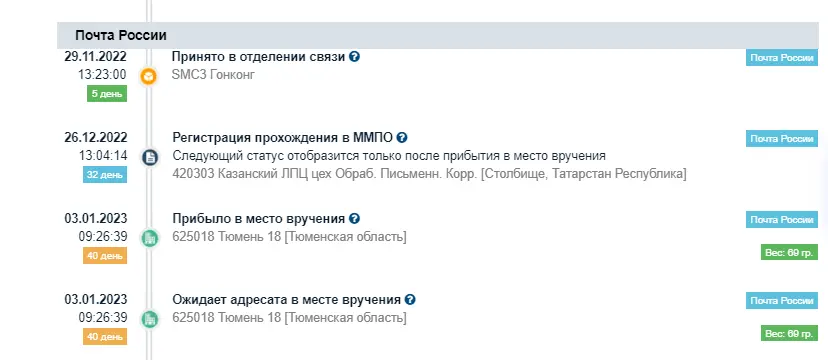Click orange '40 день' badge under first 03.01.2023

(105, 255)
